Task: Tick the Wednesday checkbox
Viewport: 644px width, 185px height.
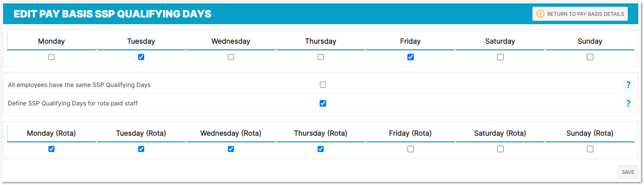Action: [231, 57]
